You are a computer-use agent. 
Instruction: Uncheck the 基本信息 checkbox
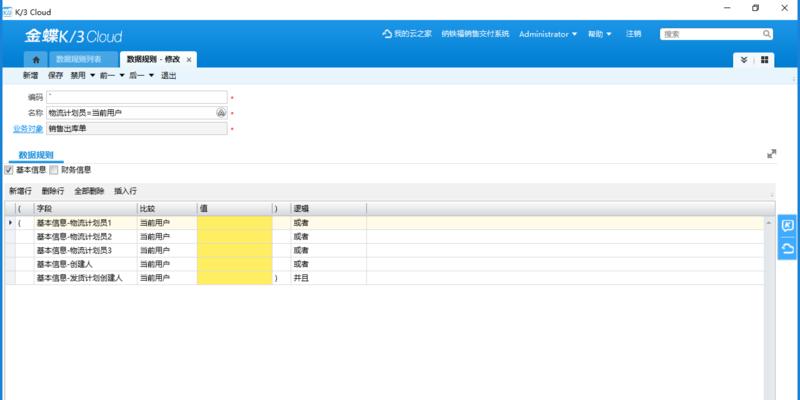point(9,170)
